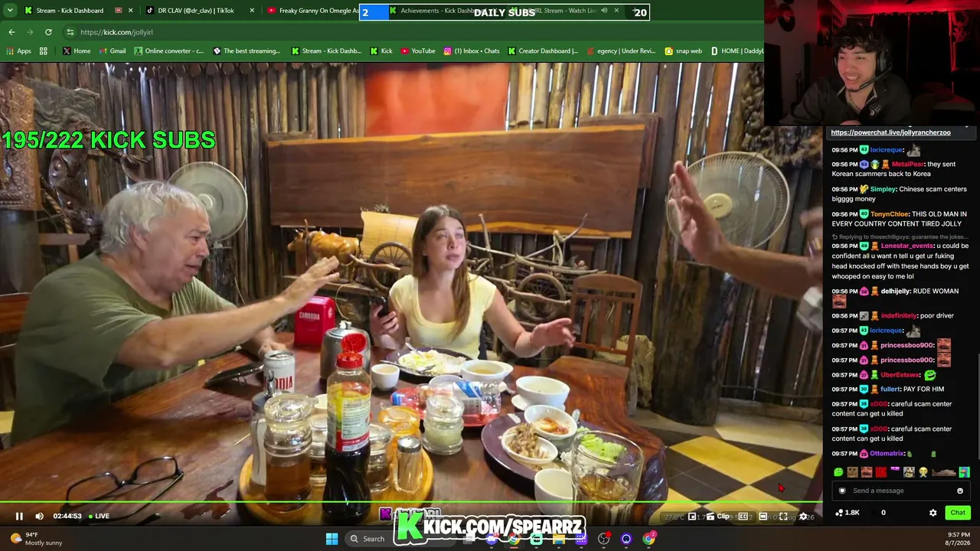Open chat settings gear icon
The width and height of the screenshot is (980, 551).
933,513
